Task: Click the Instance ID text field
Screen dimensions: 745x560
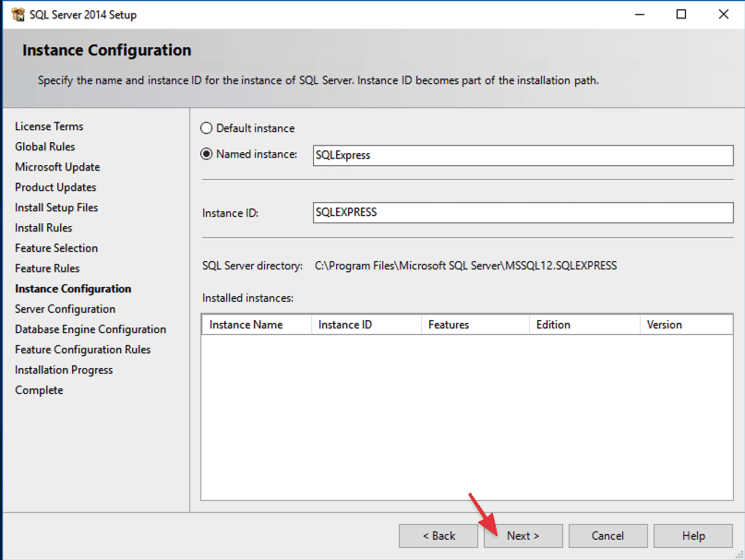Action: click(523, 212)
